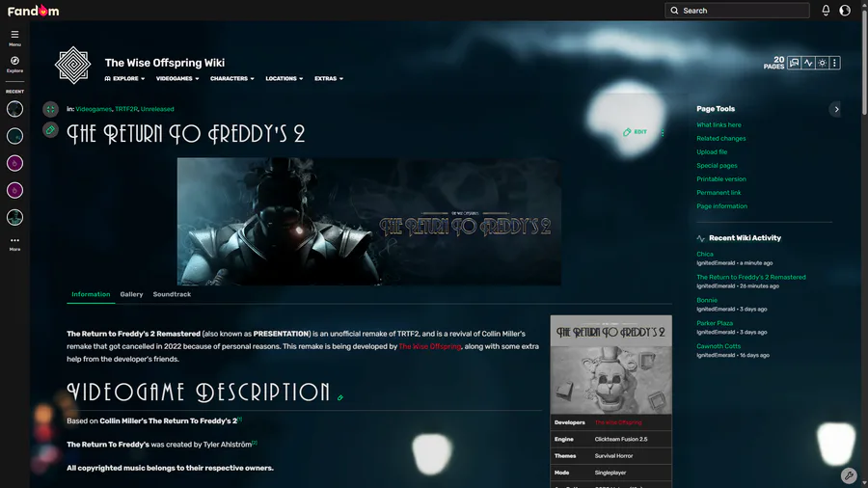The image size is (868, 488).
Task: Open the wiki recent activity icon
Action: (x=808, y=63)
